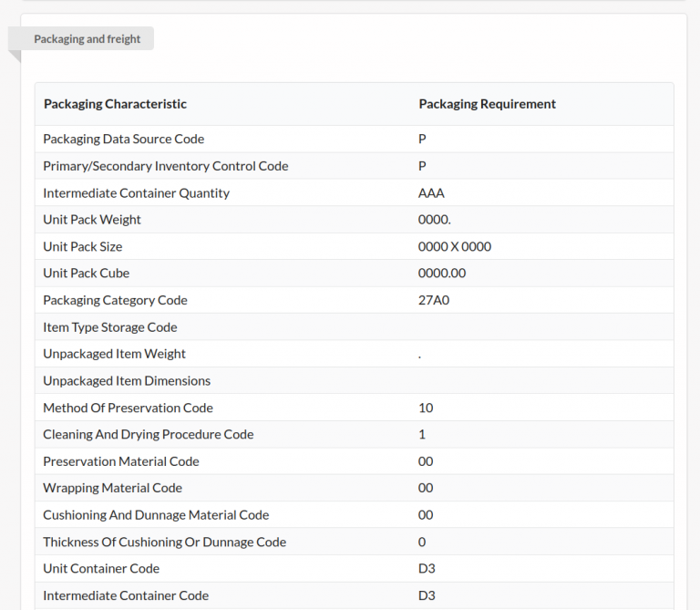700x610 pixels.
Task: Click the Unit Pack Cube value 0000.00
Action: tap(441, 274)
